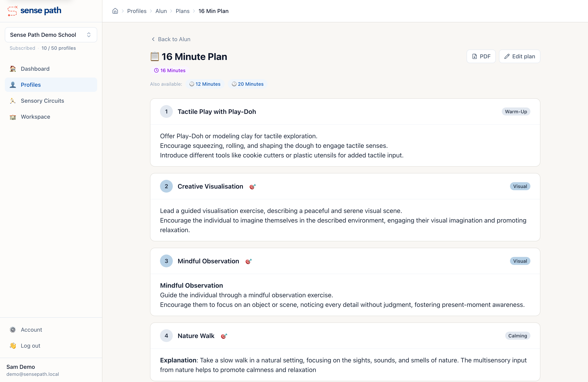
Task: Click the Workspace building icon
Action: tap(13, 117)
